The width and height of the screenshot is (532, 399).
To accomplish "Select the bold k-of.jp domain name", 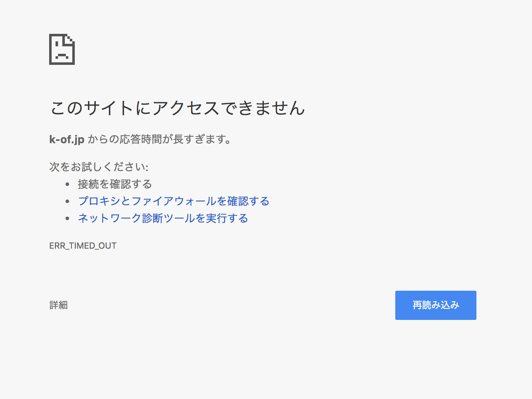I will [x=67, y=139].
